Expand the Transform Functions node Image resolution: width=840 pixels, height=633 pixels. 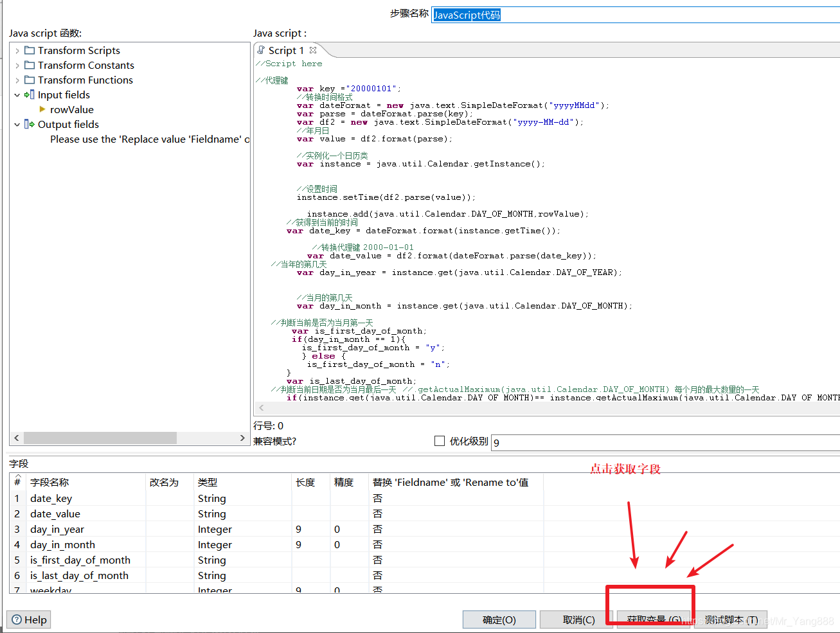(x=17, y=80)
